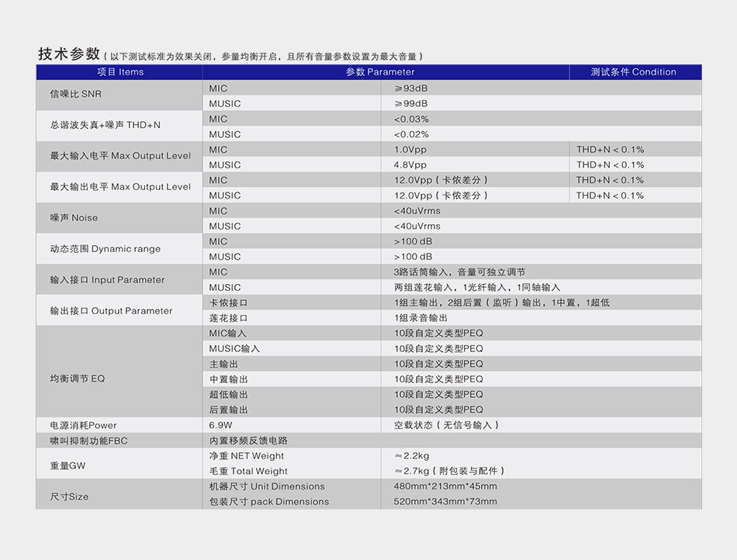Select the 信噪比 SNR row label
737x560 pixels.
[119, 95]
